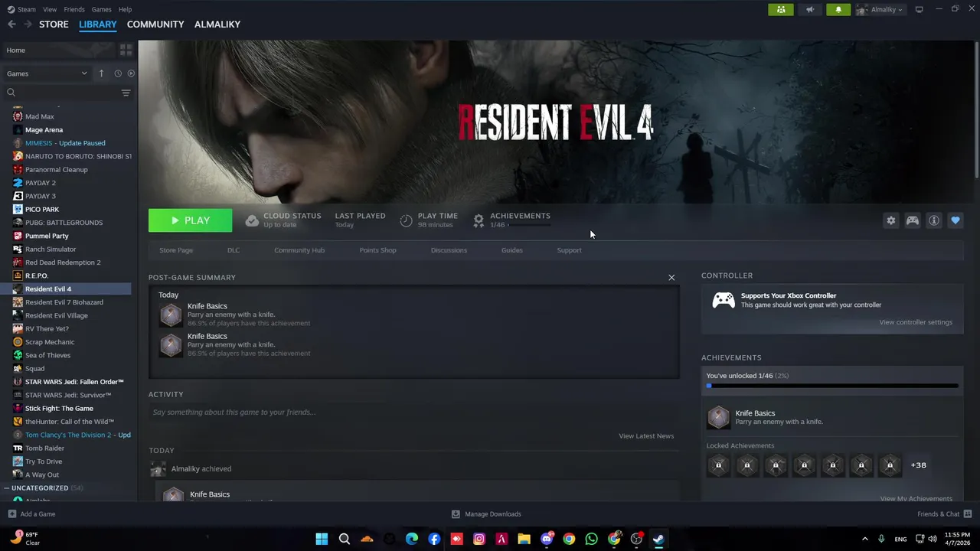Viewport: 980px width, 551px height.
Task: Open the Support tab
Action: [x=569, y=250]
